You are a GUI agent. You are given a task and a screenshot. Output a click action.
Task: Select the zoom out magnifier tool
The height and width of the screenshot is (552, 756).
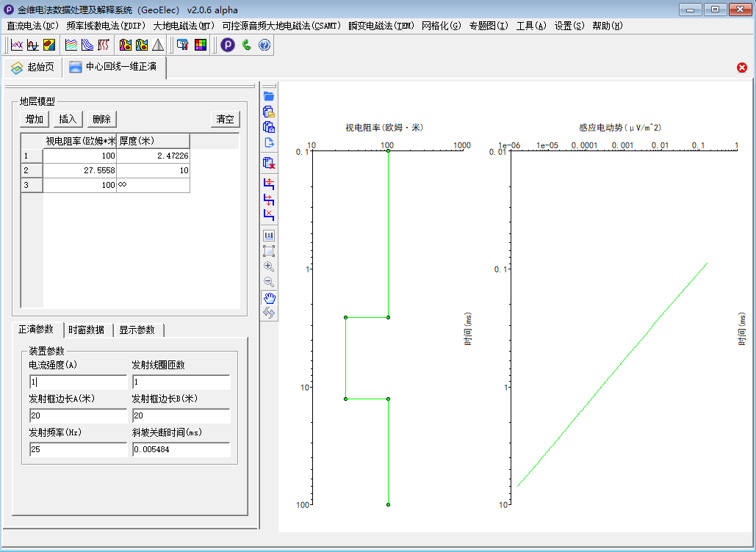pyautogui.click(x=269, y=283)
